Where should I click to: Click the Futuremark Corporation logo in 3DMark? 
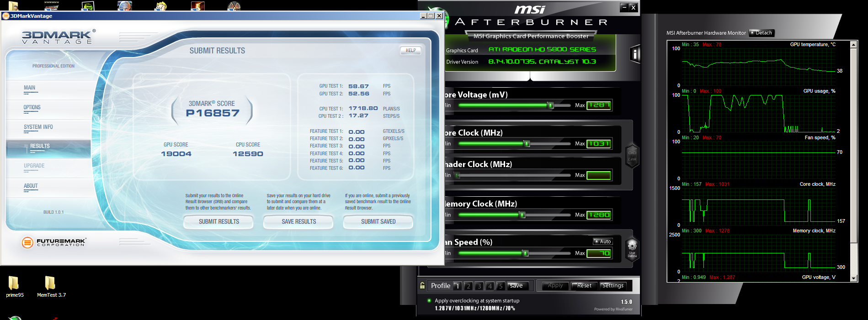click(54, 242)
